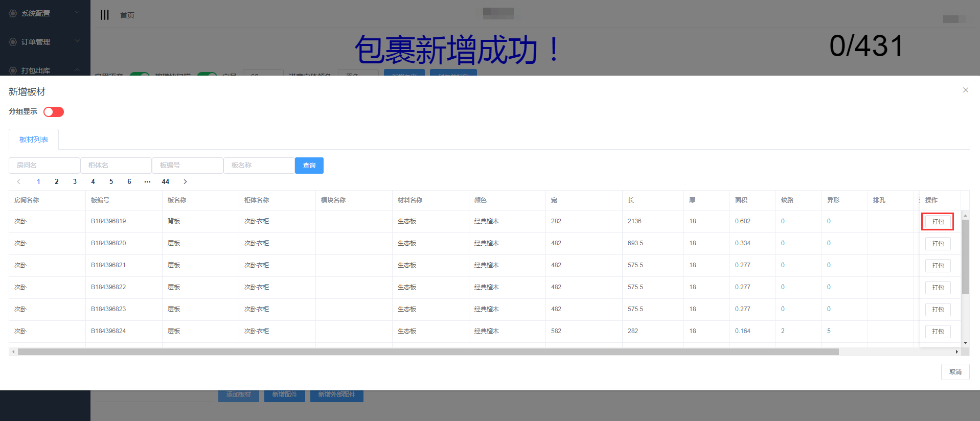Click 查询 search button

(309, 166)
